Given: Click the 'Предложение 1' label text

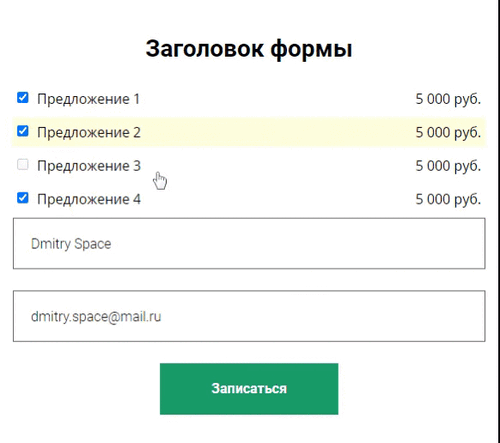Looking at the screenshot, I should pos(88,99).
